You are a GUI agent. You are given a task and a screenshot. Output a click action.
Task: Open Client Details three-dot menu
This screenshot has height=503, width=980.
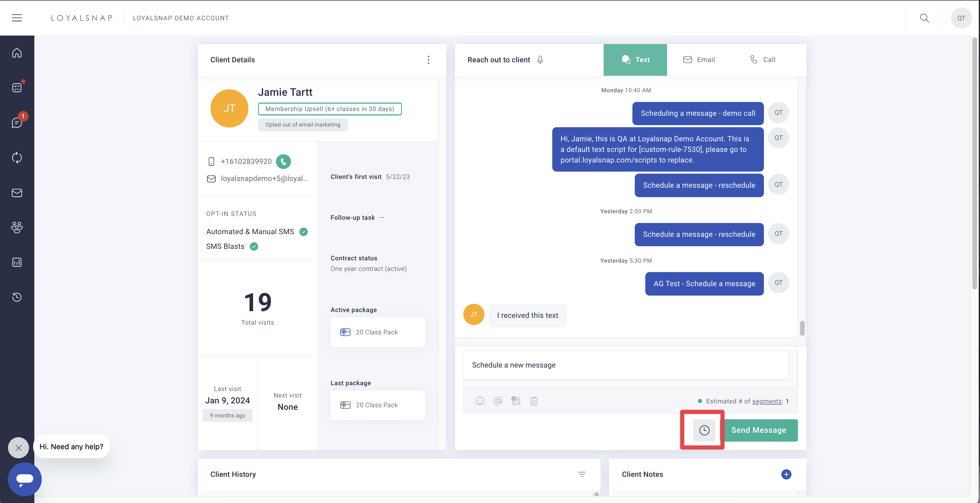pos(428,60)
